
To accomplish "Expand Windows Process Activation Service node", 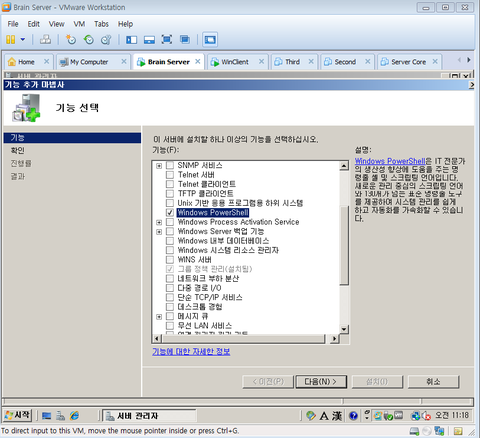I will tap(159, 222).
